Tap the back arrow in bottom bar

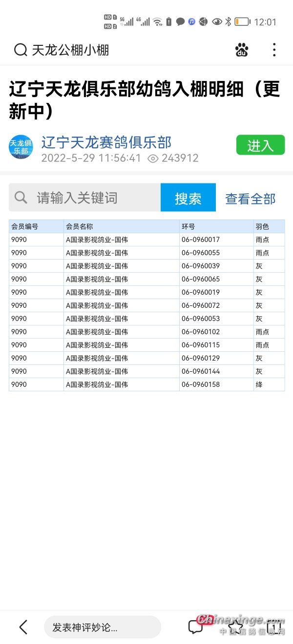(x=23, y=627)
